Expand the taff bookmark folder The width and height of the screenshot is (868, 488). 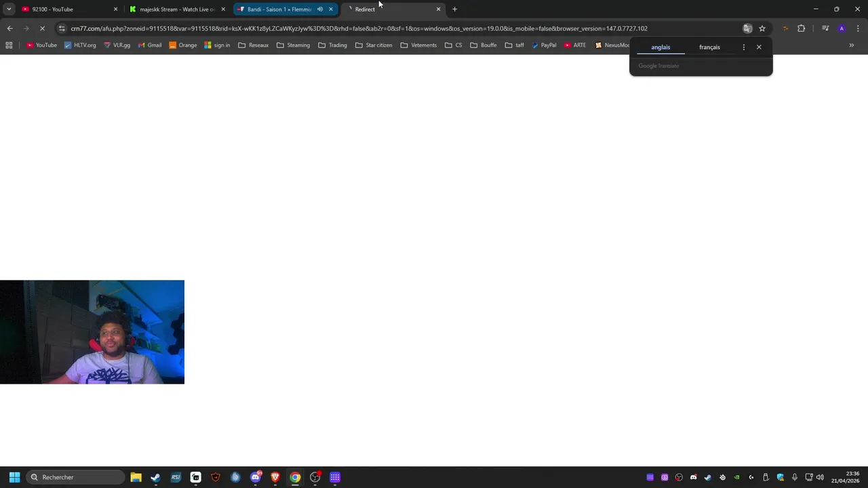(514, 45)
